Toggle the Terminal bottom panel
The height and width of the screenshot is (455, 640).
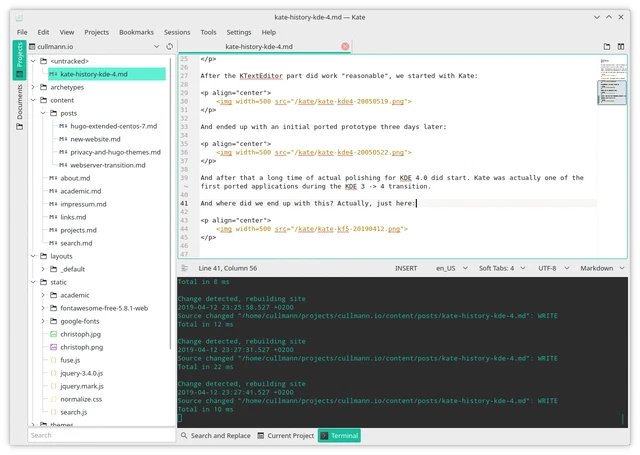tap(339, 436)
